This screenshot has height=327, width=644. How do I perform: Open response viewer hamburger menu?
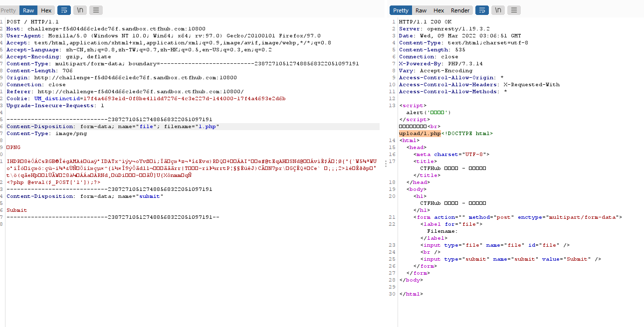[514, 10]
